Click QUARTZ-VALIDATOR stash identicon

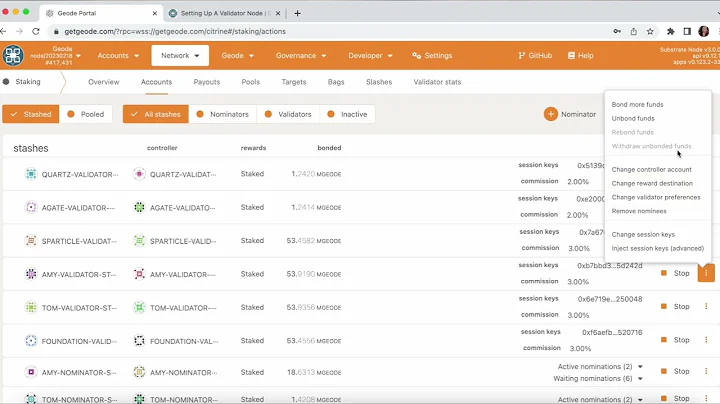pos(31,174)
